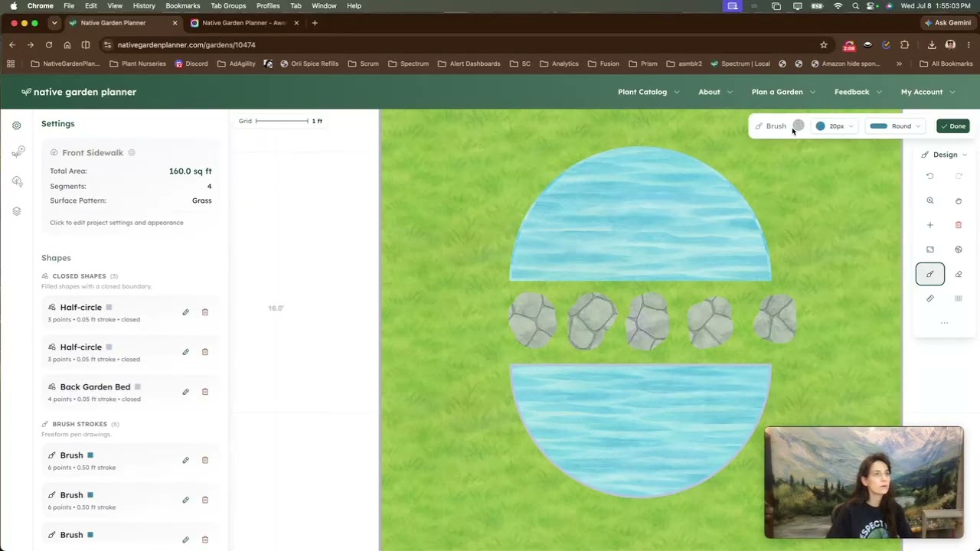Click the Grid scale bar

pyautogui.click(x=282, y=121)
